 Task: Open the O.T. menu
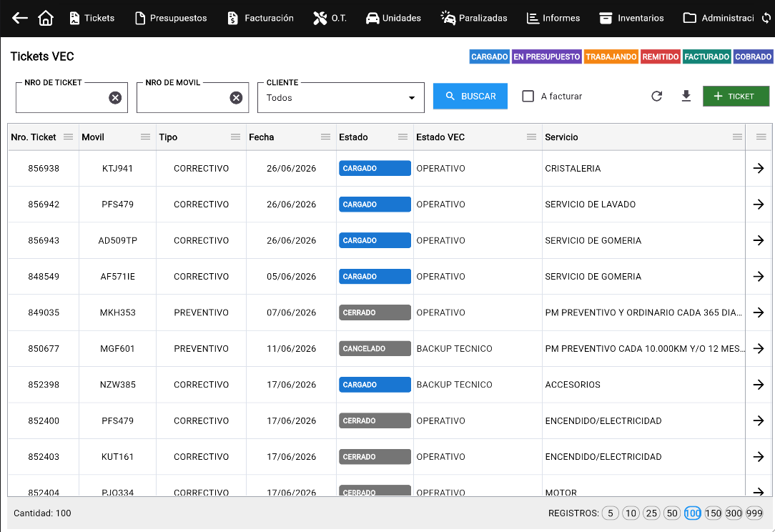[330, 19]
